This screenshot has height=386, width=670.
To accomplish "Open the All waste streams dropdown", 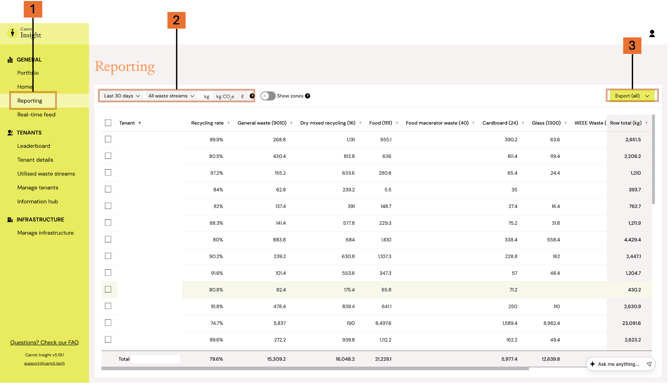I will 171,96.
